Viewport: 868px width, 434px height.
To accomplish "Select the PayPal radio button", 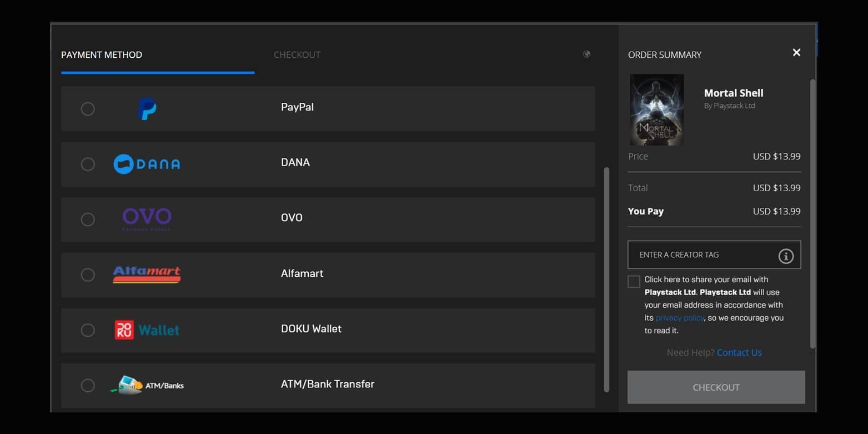I will pyautogui.click(x=88, y=109).
